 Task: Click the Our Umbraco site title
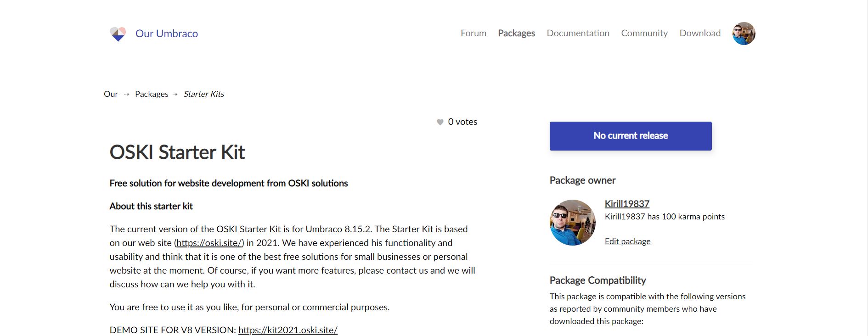tap(167, 34)
